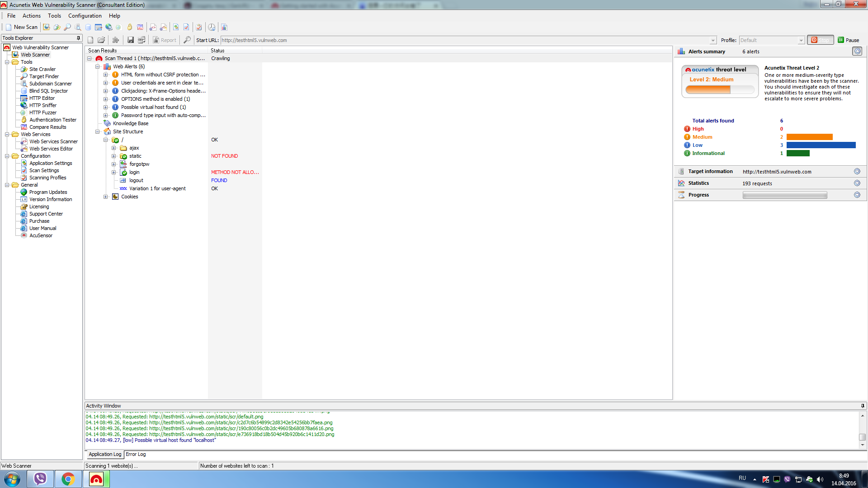Open Compare Results toolbar icon
This screenshot has height=488, width=868.
(x=140, y=27)
